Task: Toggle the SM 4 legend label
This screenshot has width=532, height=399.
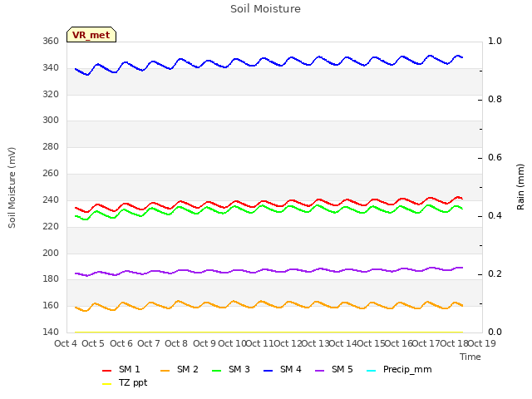Action: tap(291, 369)
